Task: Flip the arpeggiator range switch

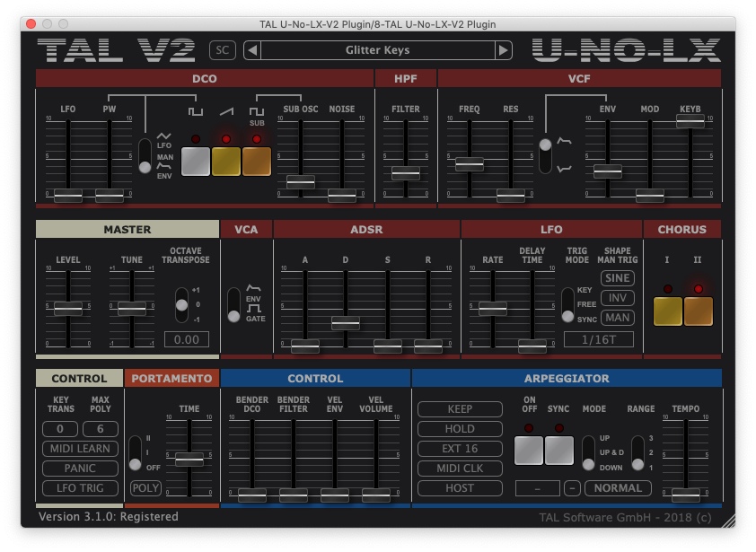Action: pyautogui.click(x=637, y=453)
